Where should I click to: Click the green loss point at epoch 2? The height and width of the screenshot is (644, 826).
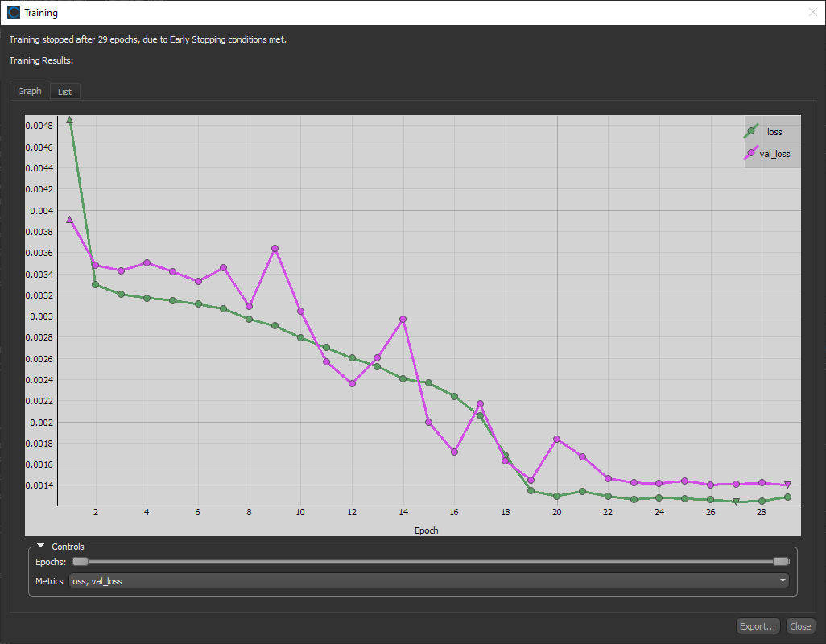(x=96, y=285)
